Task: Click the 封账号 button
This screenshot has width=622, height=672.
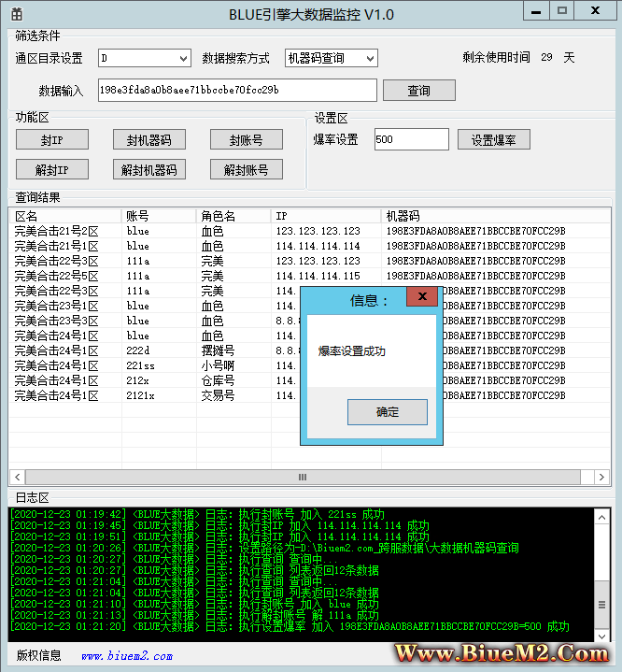Action: click(x=246, y=140)
